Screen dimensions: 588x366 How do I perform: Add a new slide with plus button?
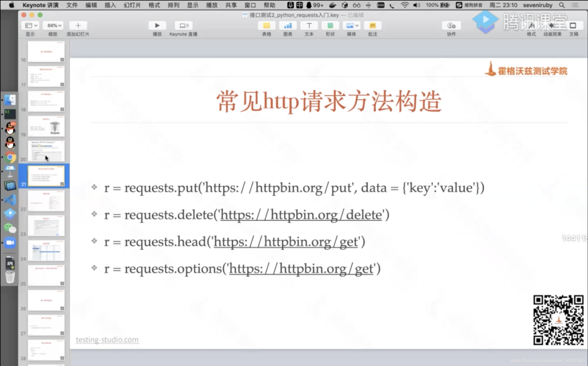point(78,26)
